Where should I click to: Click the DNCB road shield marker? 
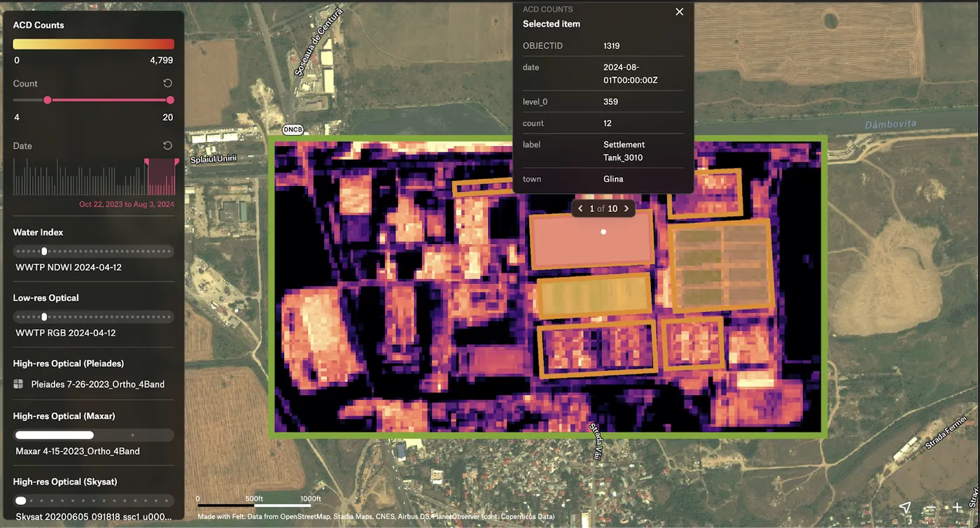pyautogui.click(x=293, y=129)
